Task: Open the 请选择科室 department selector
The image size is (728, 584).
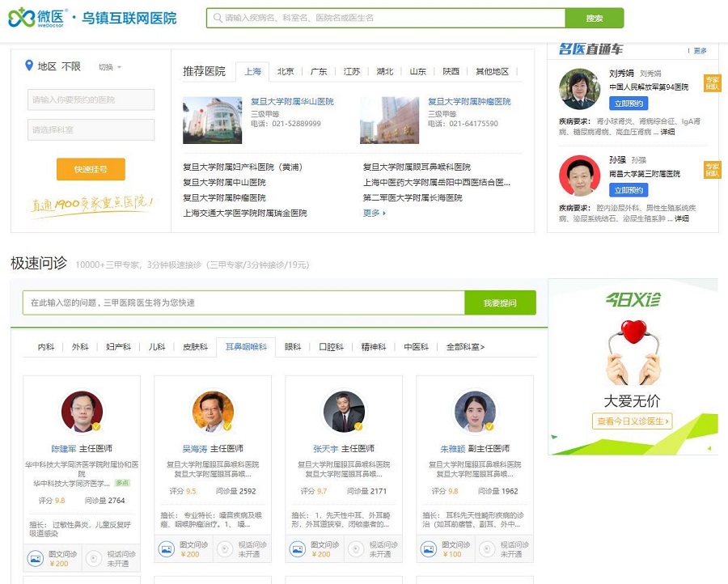Action: coord(91,130)
